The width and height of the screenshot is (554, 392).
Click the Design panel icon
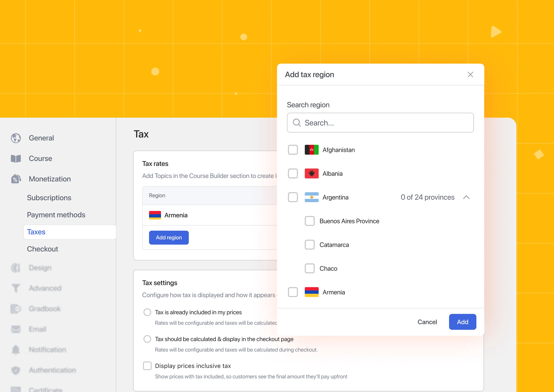click(16, 267)
